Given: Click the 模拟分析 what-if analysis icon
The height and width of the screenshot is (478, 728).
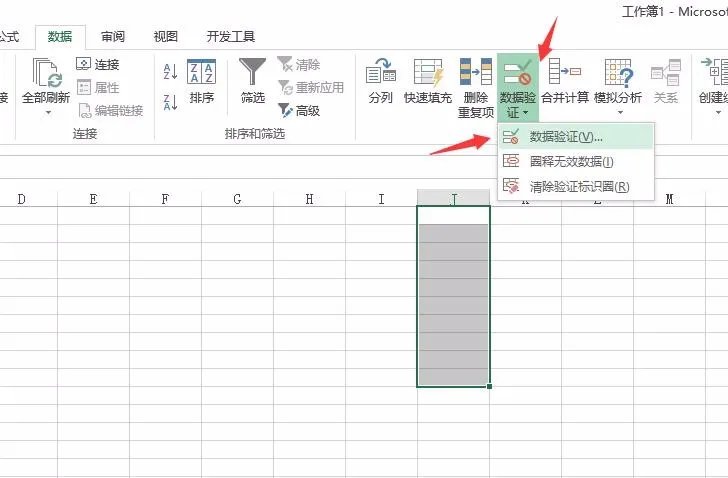Looking at the screenshot, I should [x=618, y=73].
